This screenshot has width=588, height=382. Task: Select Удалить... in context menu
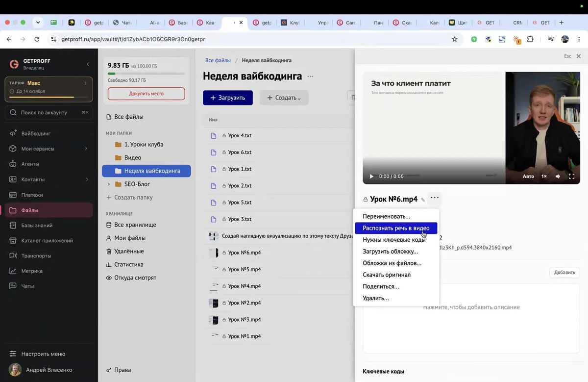[x=396, y=298]
